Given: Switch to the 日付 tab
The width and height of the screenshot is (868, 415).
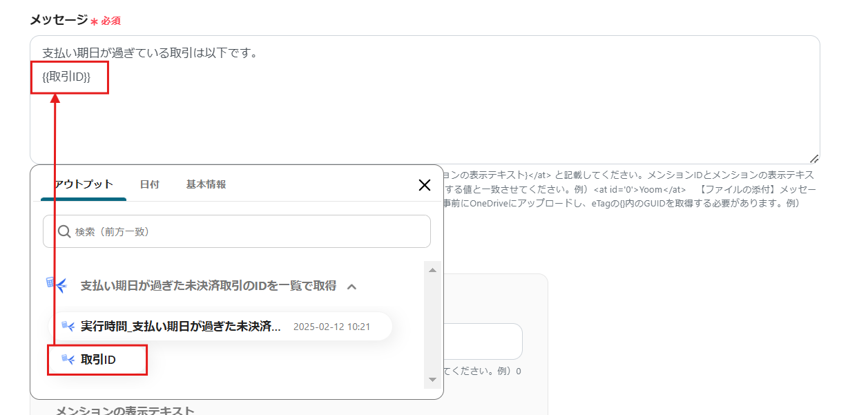Looking at the screenshot, I should tap(149, 184).
